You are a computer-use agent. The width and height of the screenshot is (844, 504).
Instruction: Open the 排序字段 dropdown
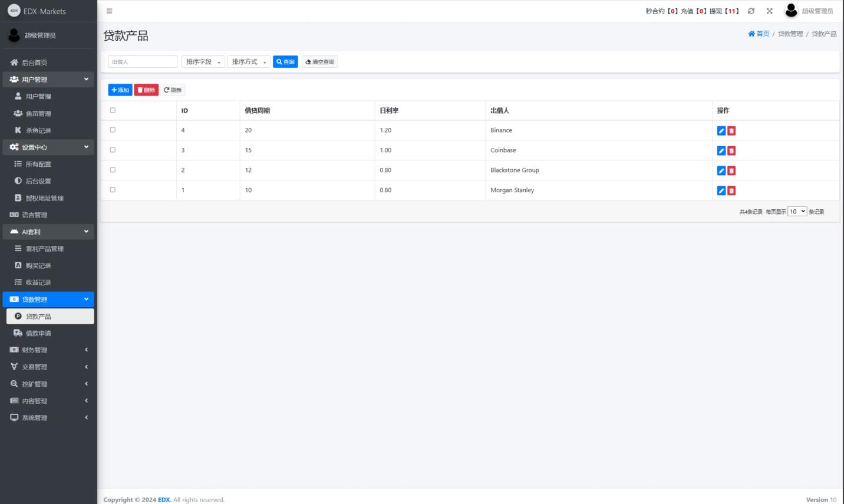(203, 62)
